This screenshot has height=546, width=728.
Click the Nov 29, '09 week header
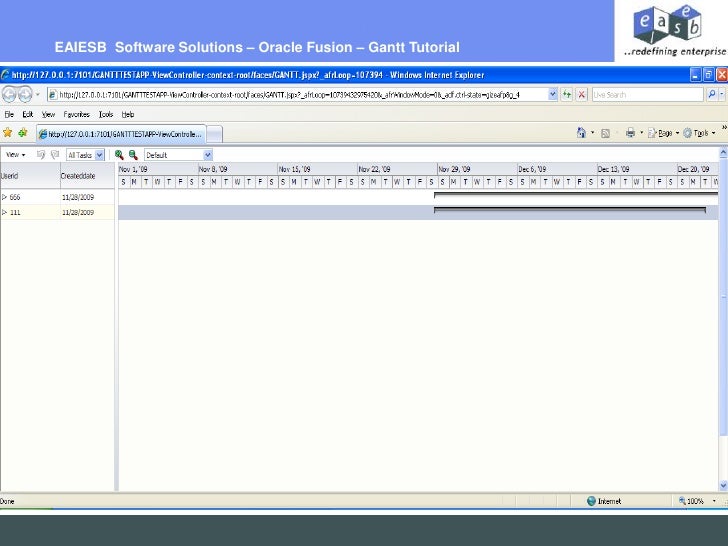(x=477, y=169)
